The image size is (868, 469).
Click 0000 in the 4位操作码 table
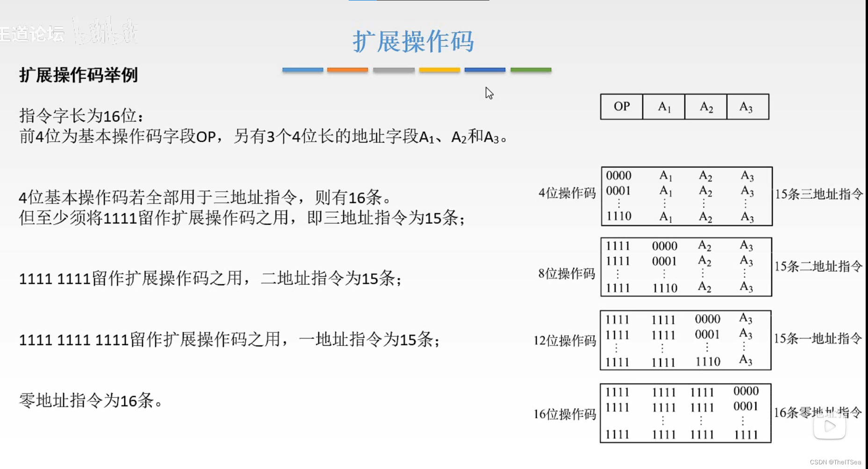619,176
